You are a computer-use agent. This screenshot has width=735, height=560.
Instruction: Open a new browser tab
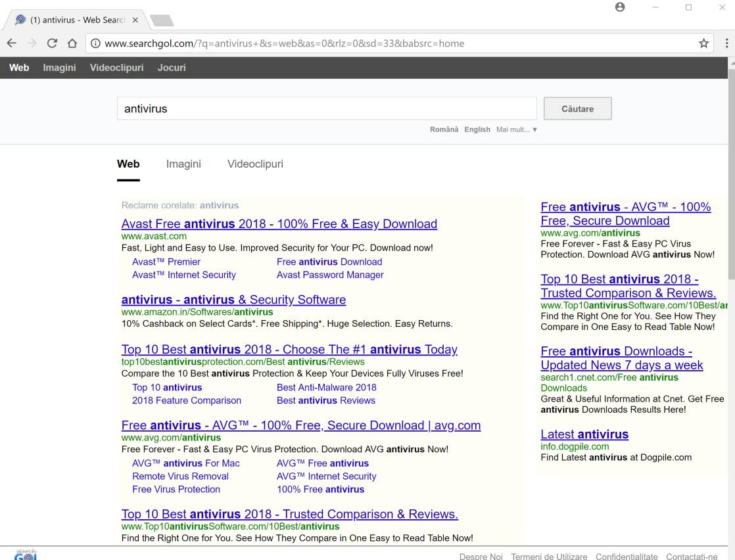[x=162, y=20]
